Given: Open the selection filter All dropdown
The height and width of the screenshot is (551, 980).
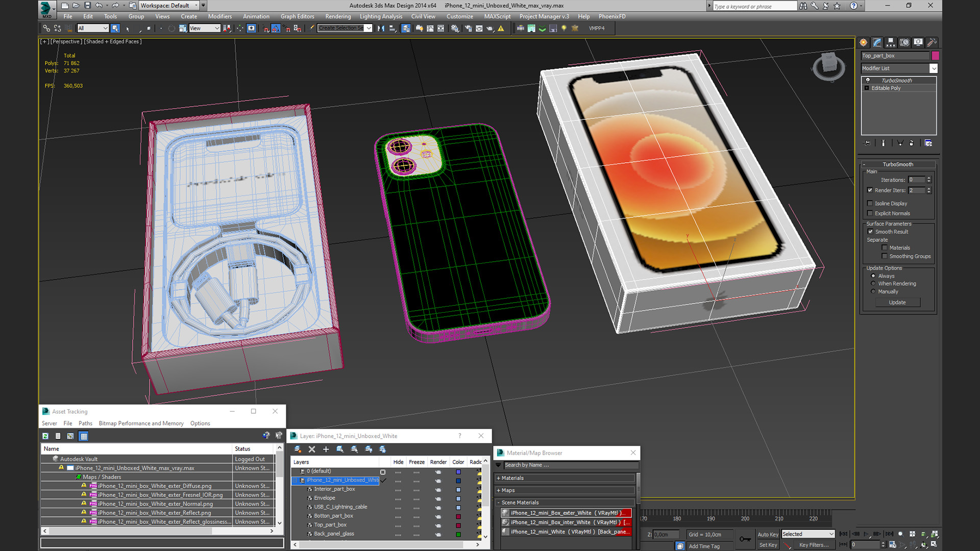Looking at the screenshot, I should (x=93, y=29).
